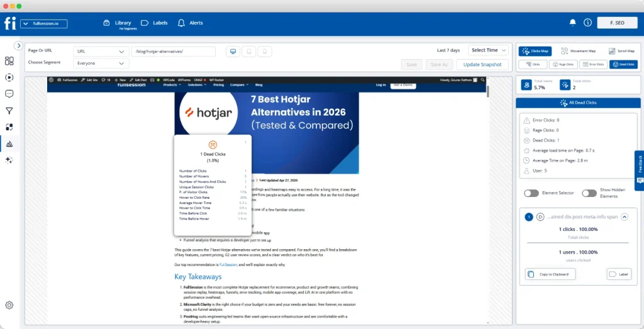The width and height of the screenshot is (644, 329).
Task: Select mobile device view icon
Action: 265,52
